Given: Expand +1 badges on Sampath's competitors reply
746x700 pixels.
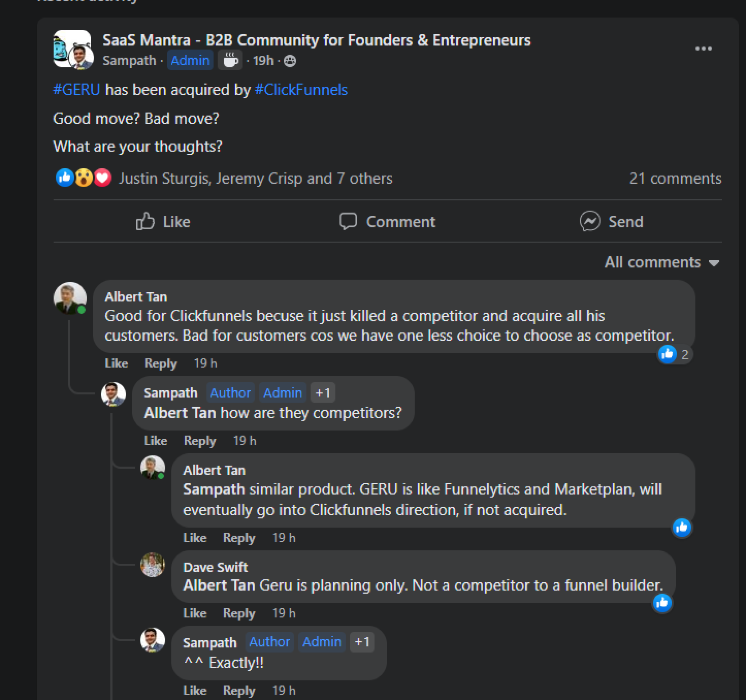Looking at the screenshot, I should 323,392.
